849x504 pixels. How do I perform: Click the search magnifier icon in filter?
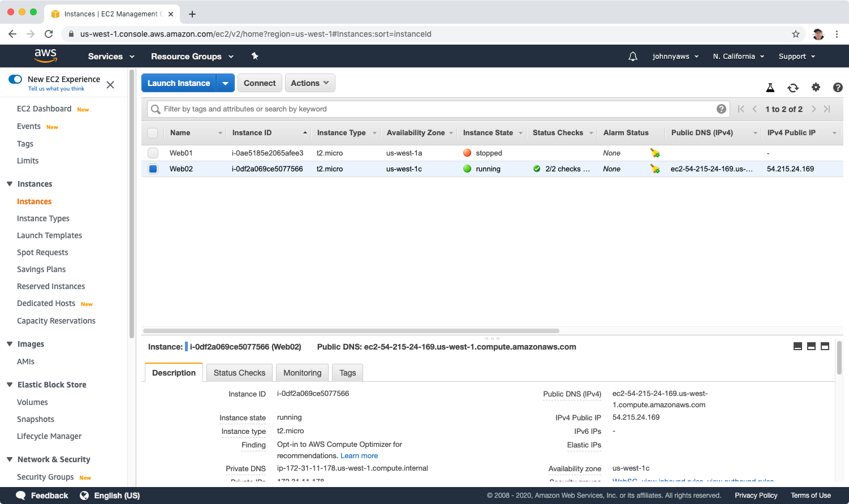(x=156, y=109)
